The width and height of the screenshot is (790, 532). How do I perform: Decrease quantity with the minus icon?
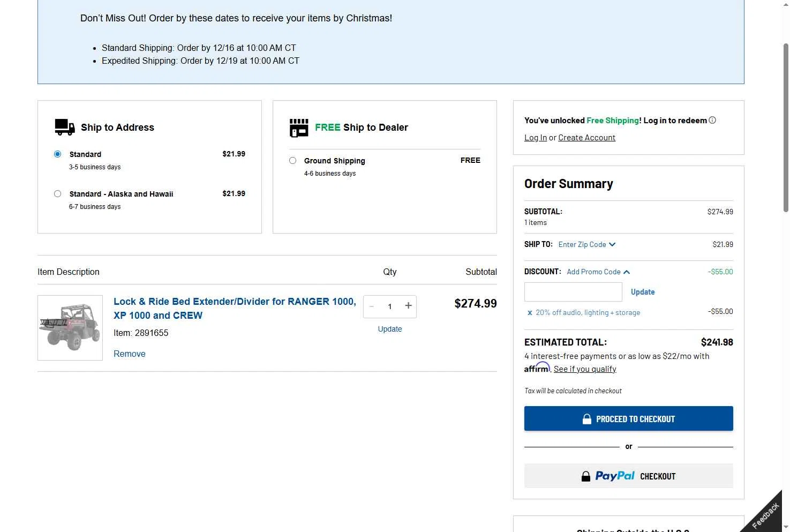[x=372, y=306]
